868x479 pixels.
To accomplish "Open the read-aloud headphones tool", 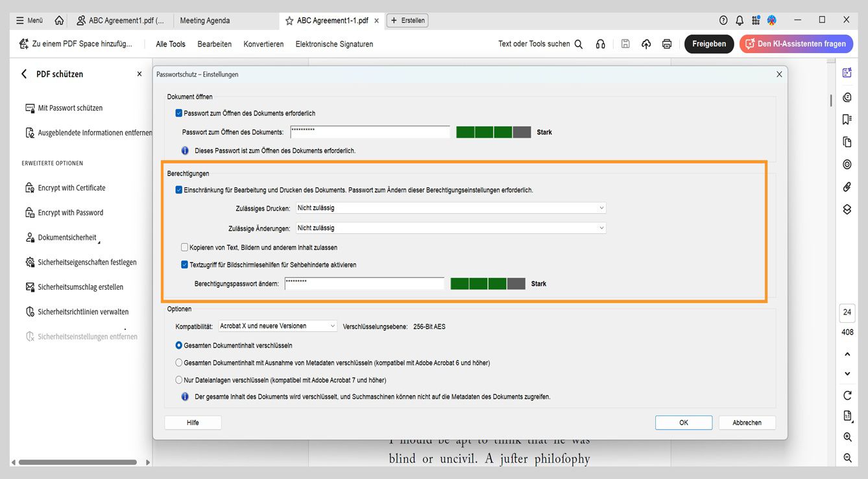I will pyautogui.click(x=600, y=43).
